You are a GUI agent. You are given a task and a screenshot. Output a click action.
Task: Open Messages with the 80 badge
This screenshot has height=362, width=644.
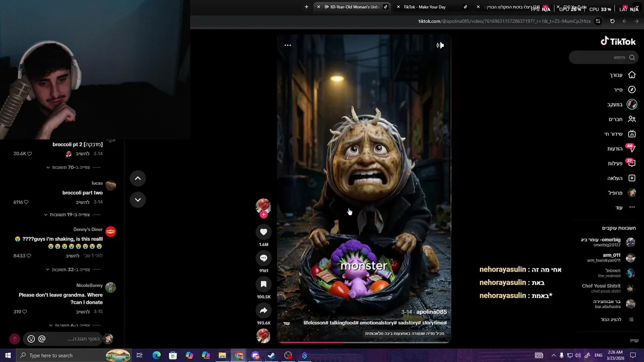pyautogui.click(x=631, y=148)
